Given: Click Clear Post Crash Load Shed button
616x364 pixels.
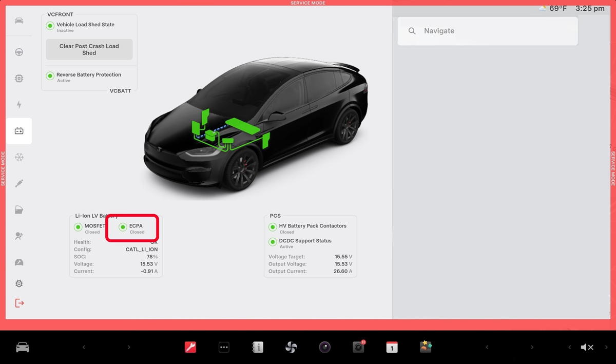Looking at the screenshot, I should tap(89, 49).
